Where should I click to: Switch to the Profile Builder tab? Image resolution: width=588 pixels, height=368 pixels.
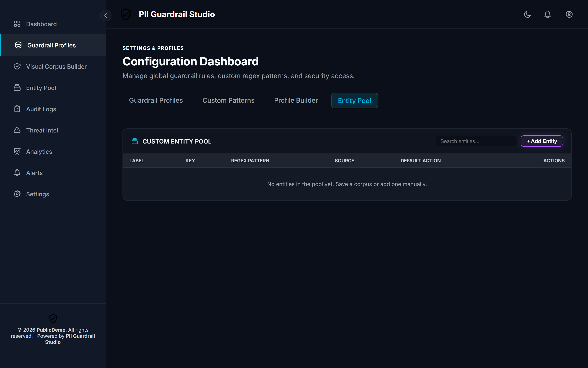pos(296,100)
